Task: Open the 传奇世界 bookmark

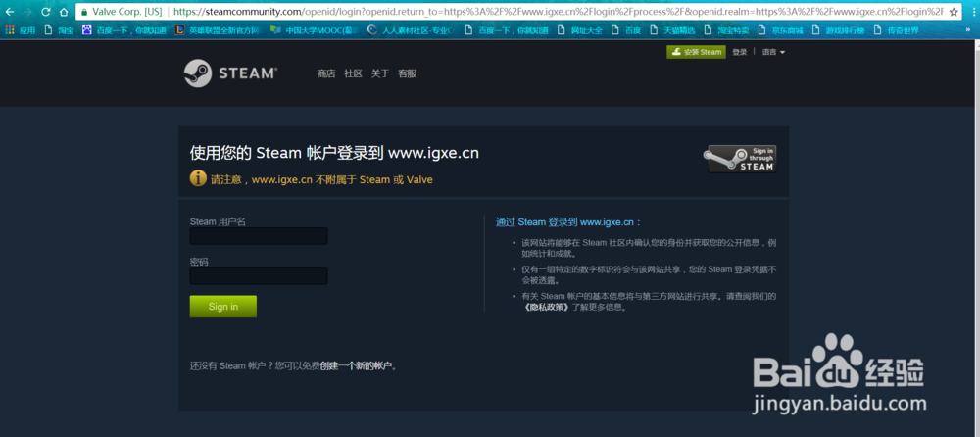Action: click(895, 30)
